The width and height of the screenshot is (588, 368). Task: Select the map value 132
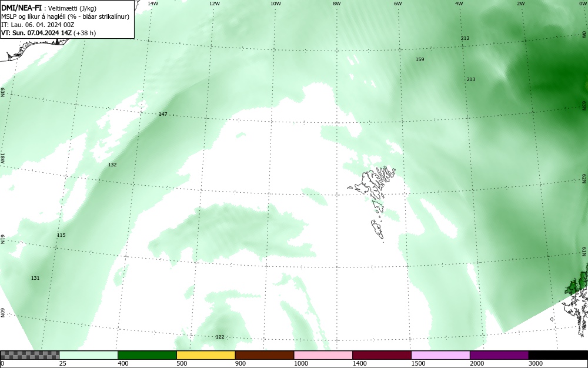click(112, 165)
